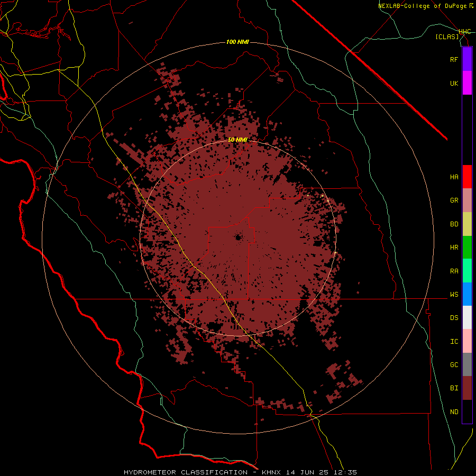Viewport: 476px width, 476px height.
Task: Click the BI dark red legend swatch
Action: [x=467, y=388]
